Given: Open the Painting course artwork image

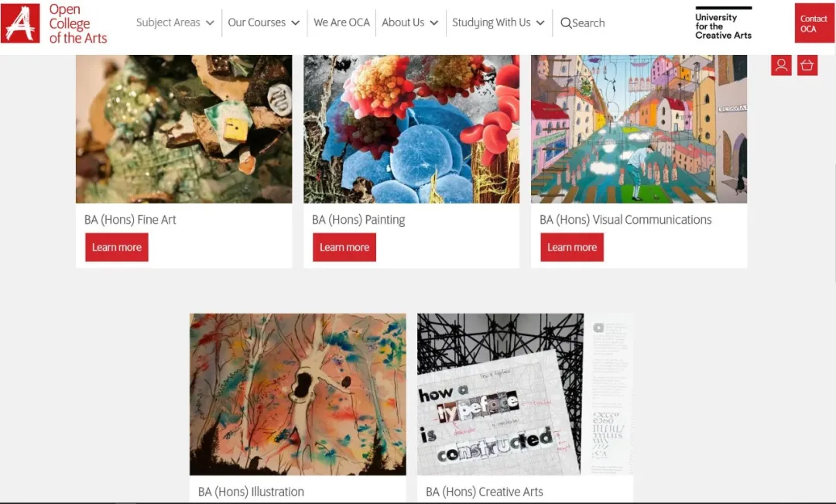Looking at the screenshot, I should (x=412, y=129).
